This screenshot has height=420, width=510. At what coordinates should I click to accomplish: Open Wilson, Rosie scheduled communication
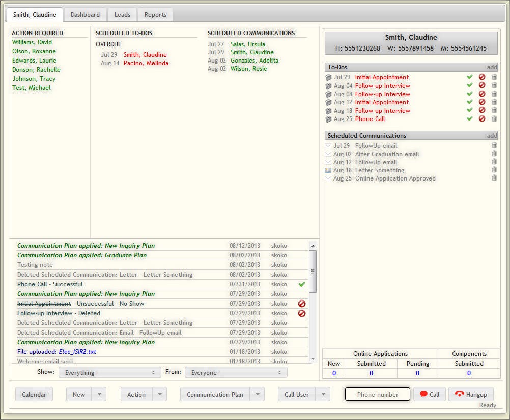[249, 68]
